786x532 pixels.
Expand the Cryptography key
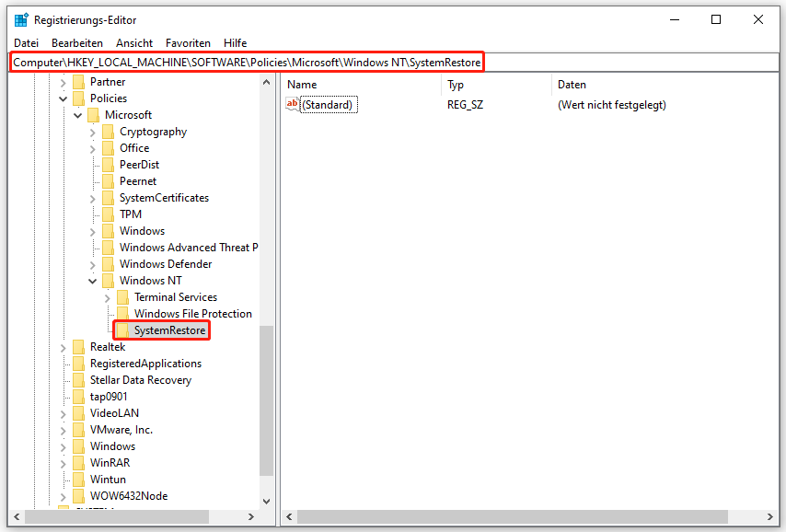pos(93,133)
